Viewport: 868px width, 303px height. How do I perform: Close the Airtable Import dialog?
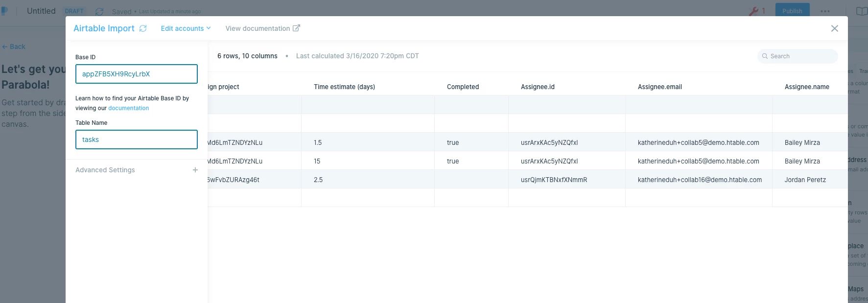835,28
